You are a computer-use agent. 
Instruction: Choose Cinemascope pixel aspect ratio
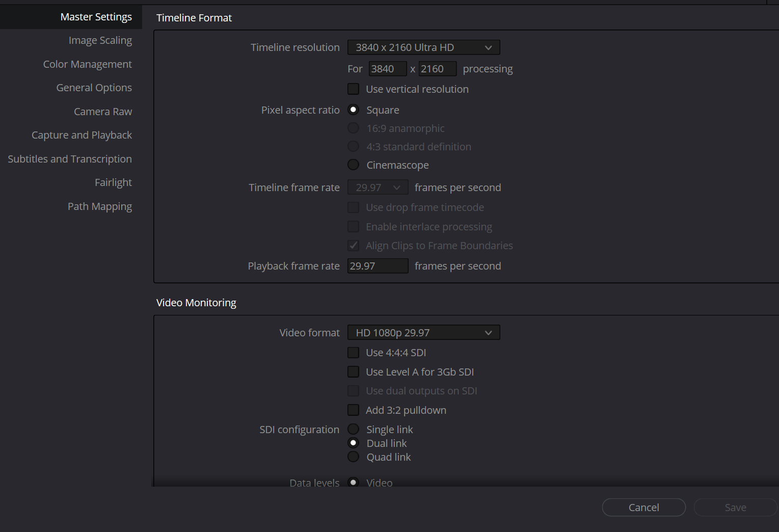[x=353, y=165]
